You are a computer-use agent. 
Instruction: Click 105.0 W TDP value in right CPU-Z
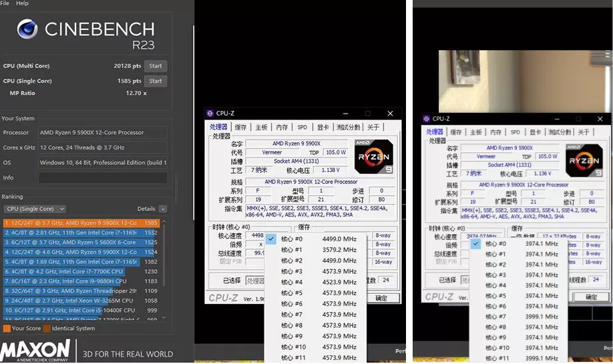548,156
